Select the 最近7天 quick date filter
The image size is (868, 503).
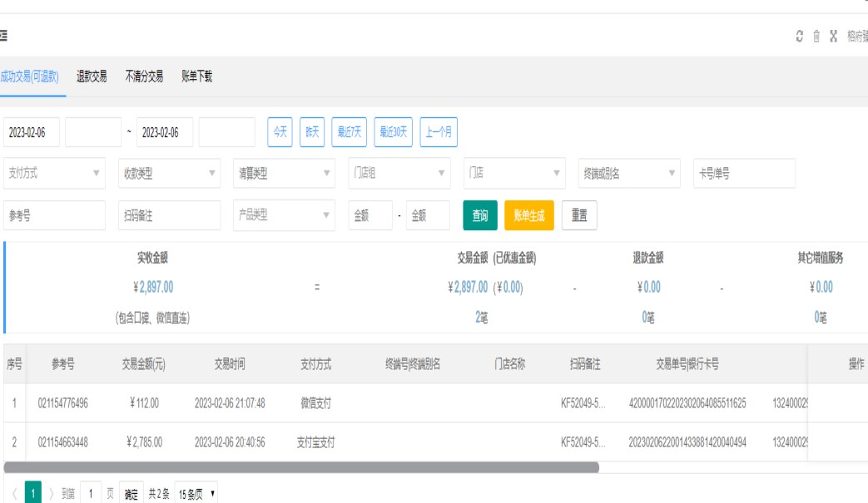349,132
